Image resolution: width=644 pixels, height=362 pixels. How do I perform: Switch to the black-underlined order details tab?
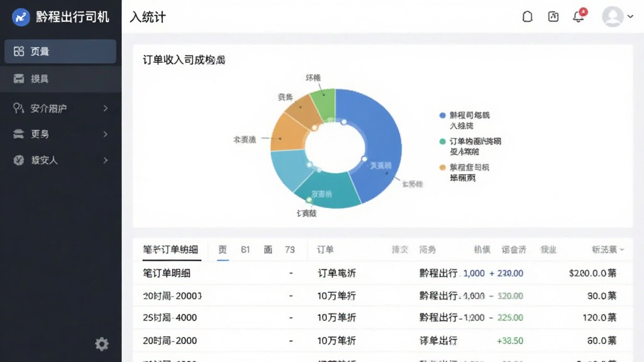pos(171,250)
